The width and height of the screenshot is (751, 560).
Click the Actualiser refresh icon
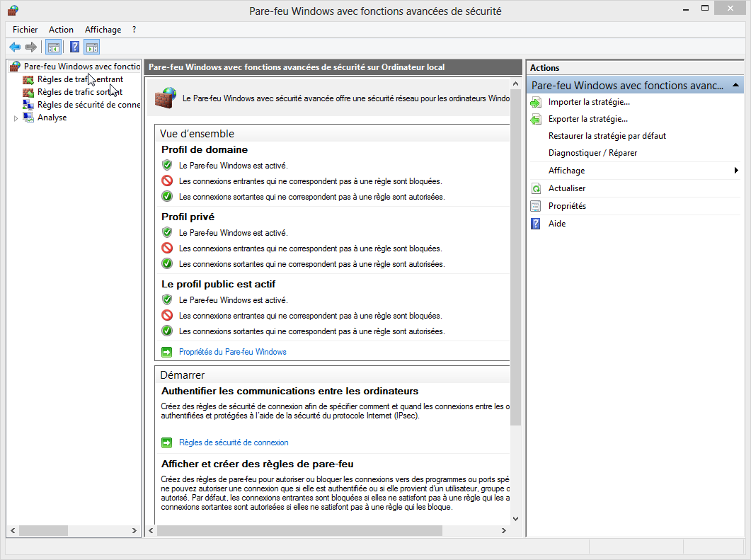(536, 188)
